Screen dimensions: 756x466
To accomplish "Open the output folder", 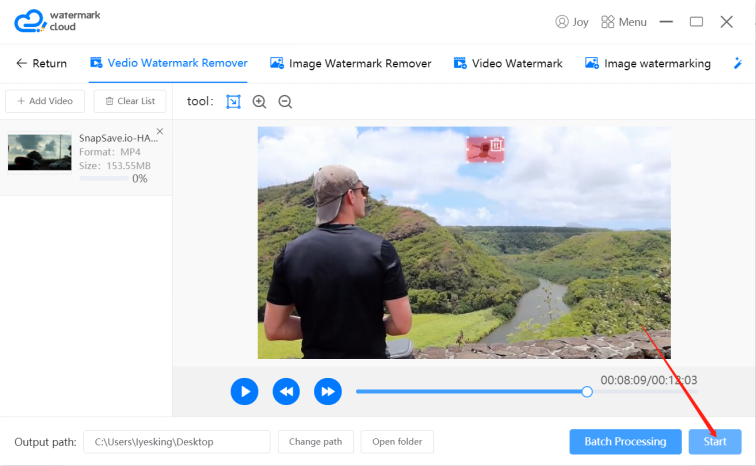I will coord(397,442).
